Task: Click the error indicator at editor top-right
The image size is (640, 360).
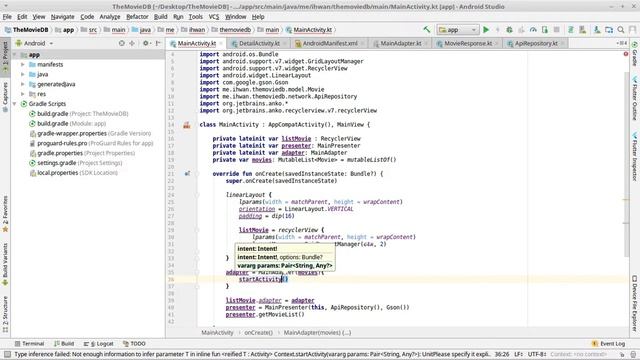Action: [x=626, y=54]
